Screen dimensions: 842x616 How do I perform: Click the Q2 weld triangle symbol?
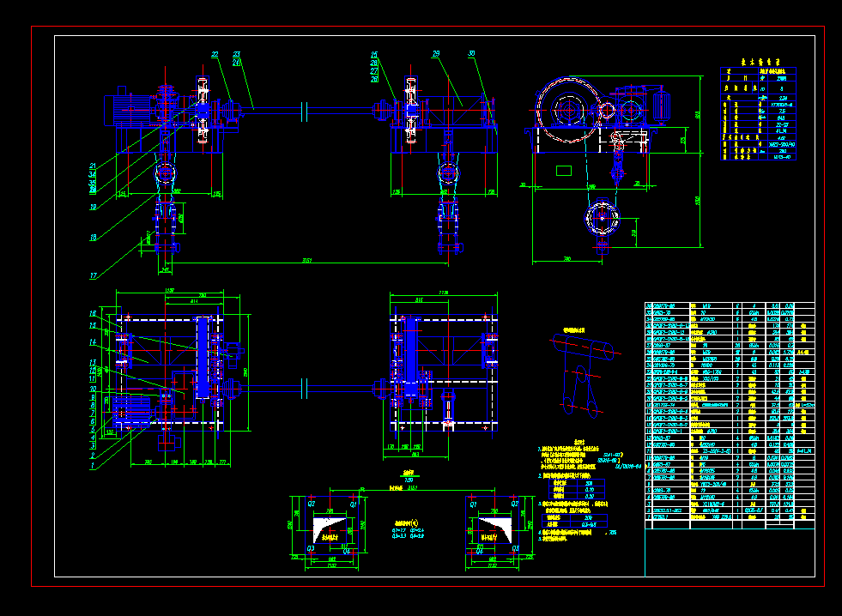pyautogui.click(x=310, y=504)
